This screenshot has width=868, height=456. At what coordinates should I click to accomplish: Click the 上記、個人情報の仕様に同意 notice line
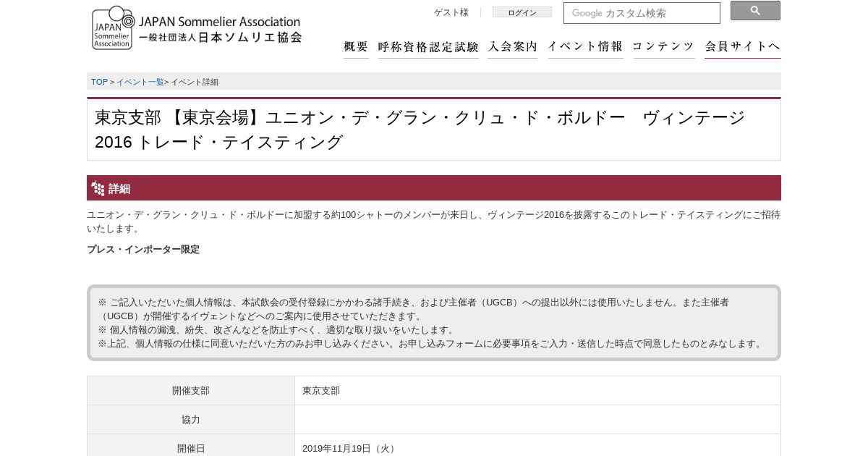[x=432, y=343]
